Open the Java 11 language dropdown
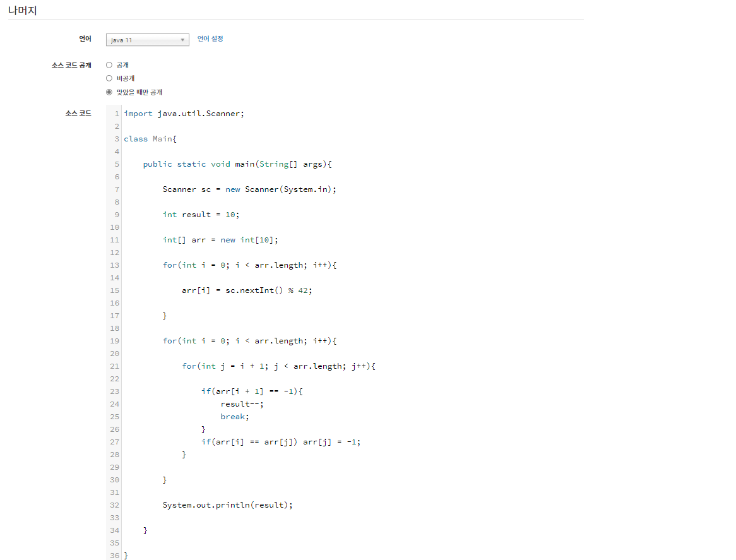The image size is (736, 560). (147, 40)
